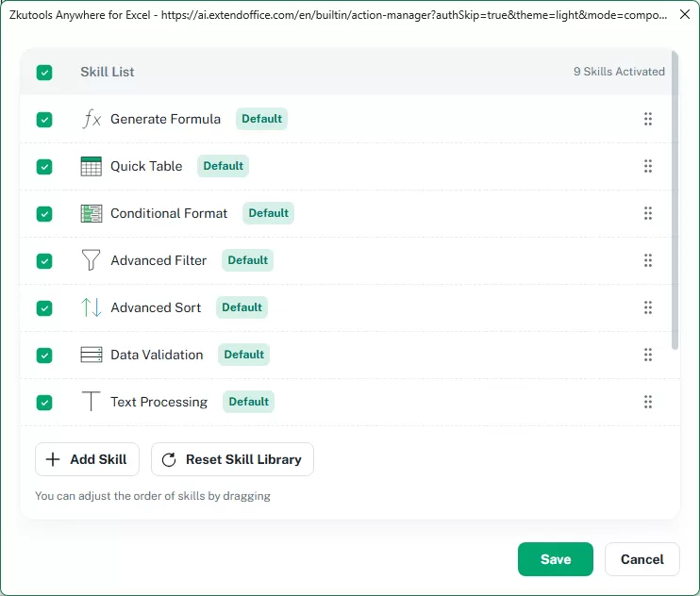Click the Advanced Filter skill name

(x=158, y=260)
